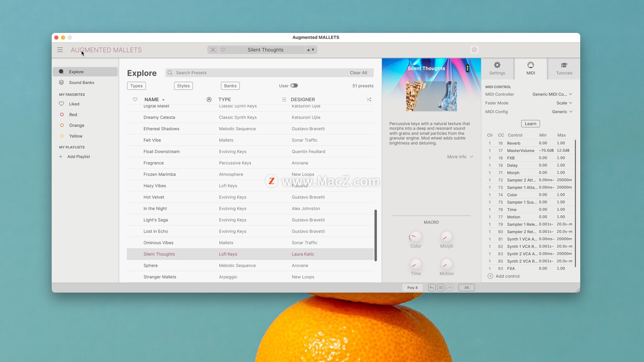Add a new playlist
Viewport: 644px width, 362px height.
pyautogui.click(x=75, y=157)
